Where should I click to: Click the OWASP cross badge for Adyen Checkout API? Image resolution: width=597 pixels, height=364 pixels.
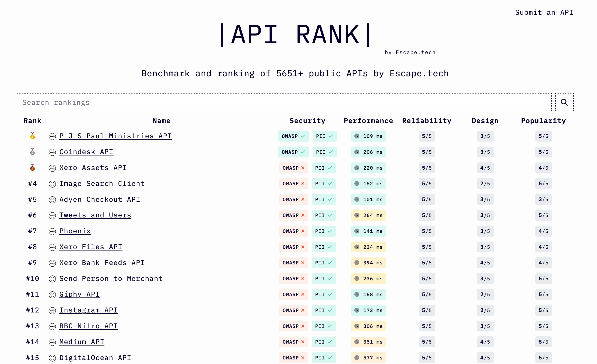pos(294,199)
